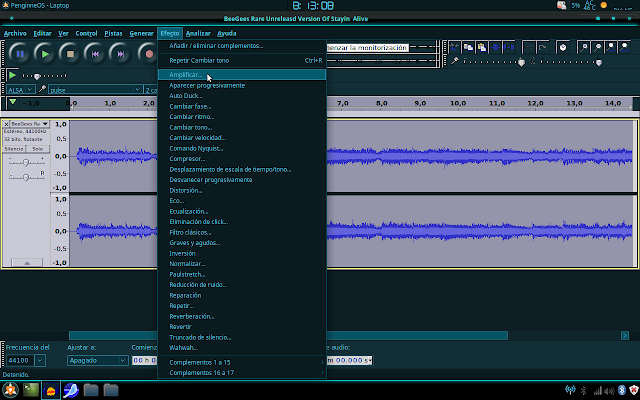This screenshot has width=640, height=400.
Task: Open the Ajustar a Apagado dropdown
Action: (x=98, y=360)
